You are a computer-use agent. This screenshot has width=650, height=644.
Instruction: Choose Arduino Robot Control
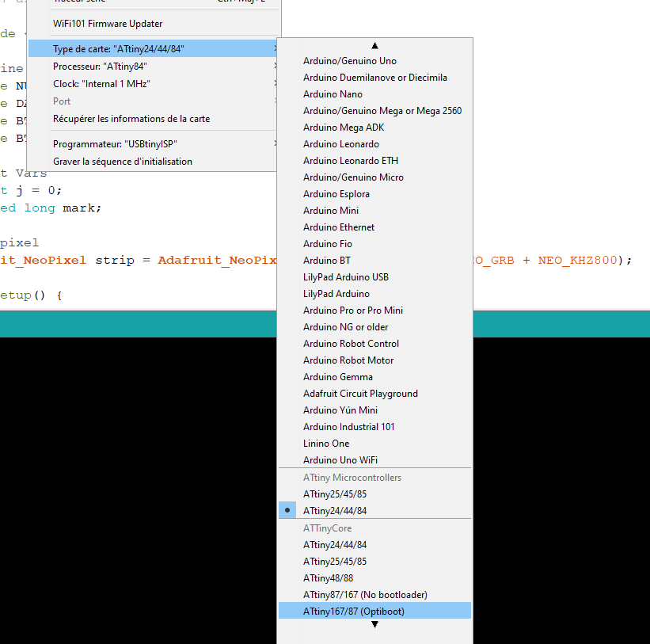pyautogui.click(x=374, y=343)
